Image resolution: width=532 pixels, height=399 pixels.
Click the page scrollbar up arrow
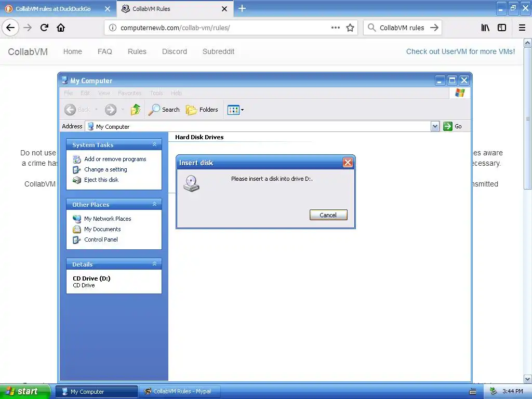pos(528,43)
